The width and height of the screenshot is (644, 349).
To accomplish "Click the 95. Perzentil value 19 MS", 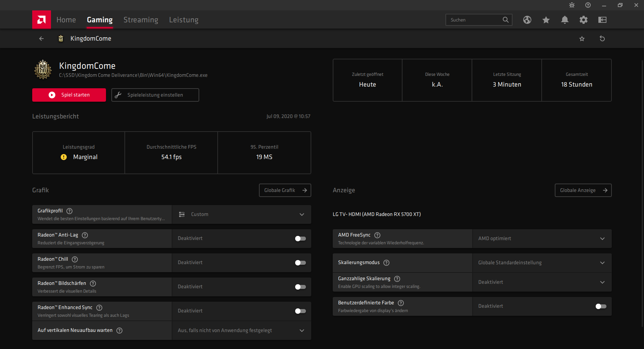I will (x=264, y=157).
